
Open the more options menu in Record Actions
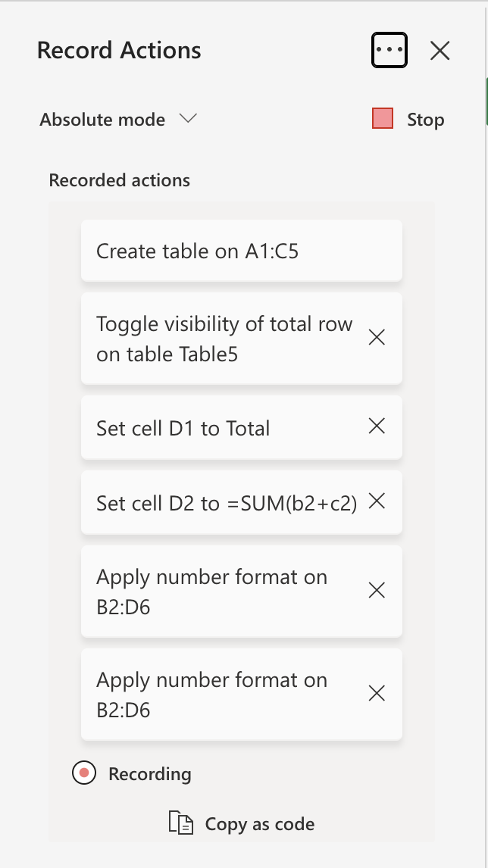tap(389, 49)
